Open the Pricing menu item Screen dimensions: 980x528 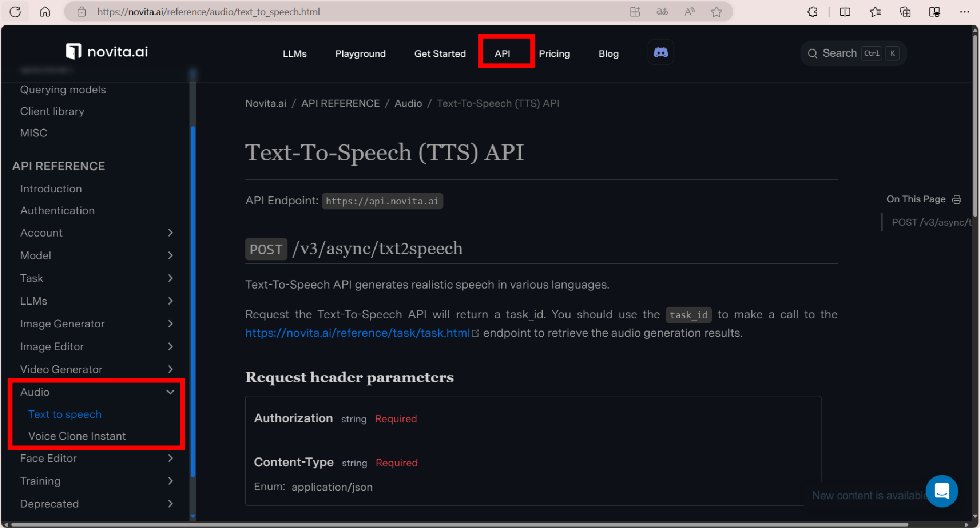[554, 53]
